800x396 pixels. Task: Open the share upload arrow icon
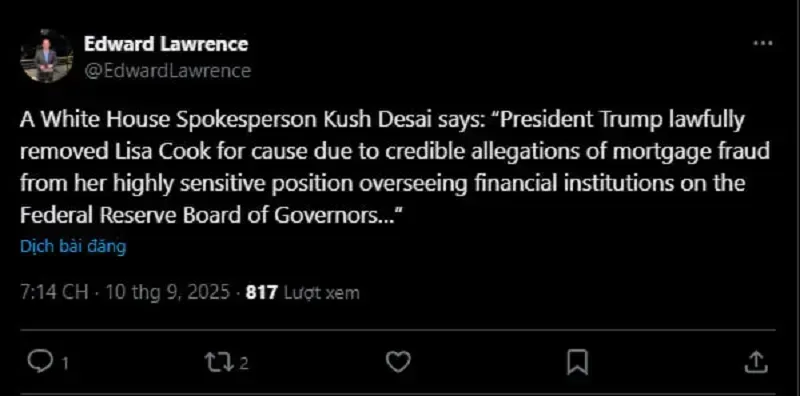(756, 362)
